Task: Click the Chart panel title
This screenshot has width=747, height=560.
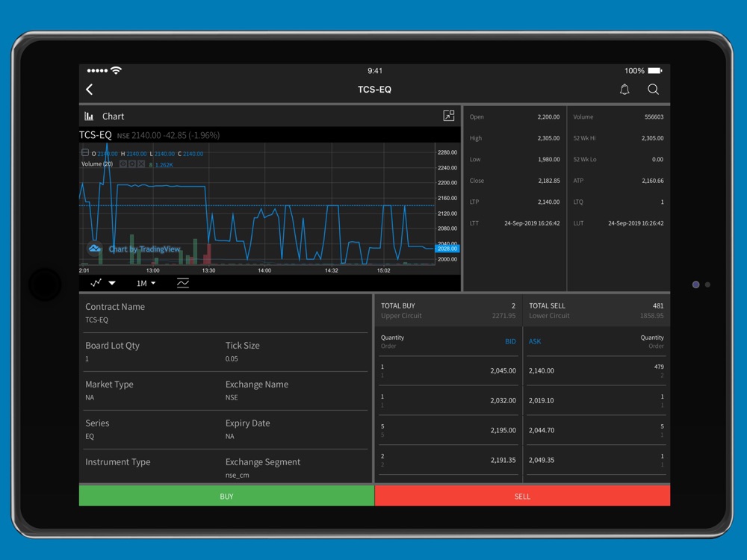Action: 113,116
